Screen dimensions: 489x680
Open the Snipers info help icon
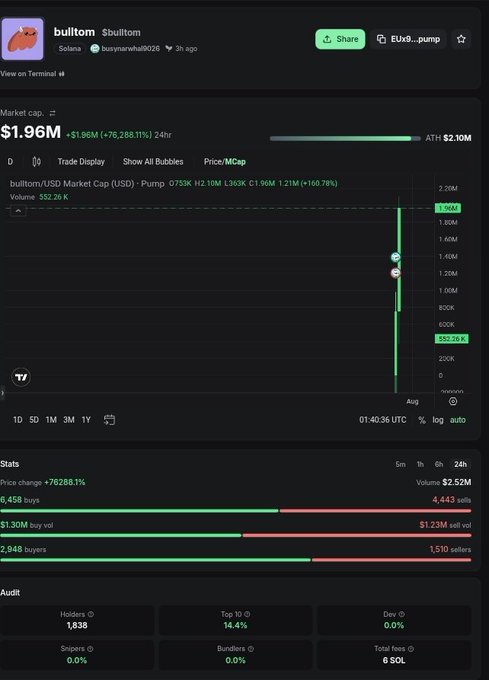pos(90,649)
